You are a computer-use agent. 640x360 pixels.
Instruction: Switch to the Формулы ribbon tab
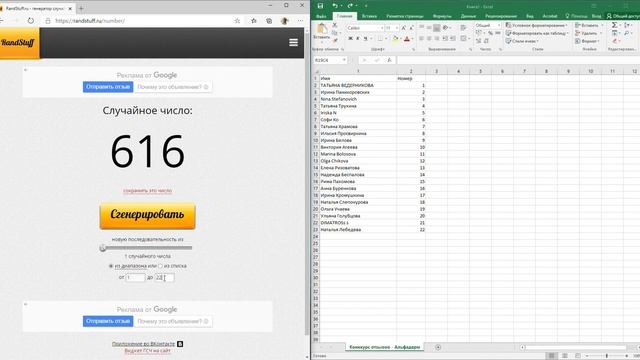pyautogui.click(x=442, y=16)
